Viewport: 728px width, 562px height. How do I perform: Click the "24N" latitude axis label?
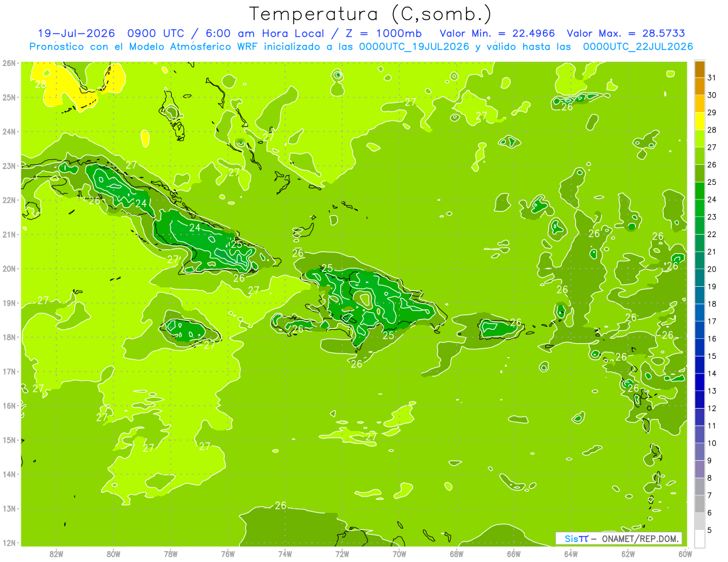(9, 132)
